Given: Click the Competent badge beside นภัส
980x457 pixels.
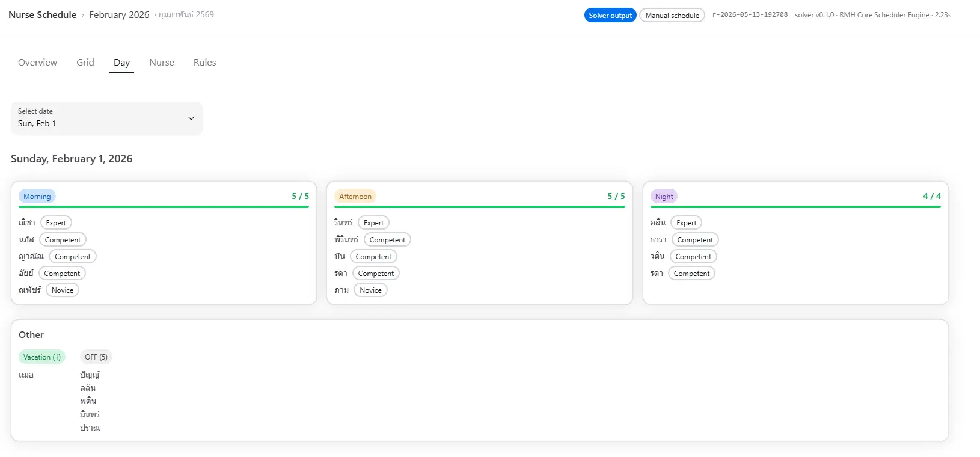Looking at the screenshot, I should (63, 240).
